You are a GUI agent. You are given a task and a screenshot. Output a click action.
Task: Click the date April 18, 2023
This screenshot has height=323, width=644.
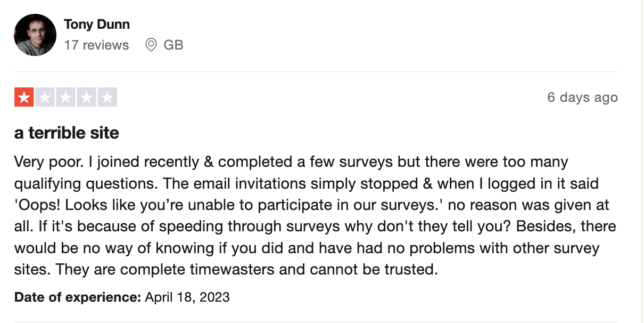point(187,297)
